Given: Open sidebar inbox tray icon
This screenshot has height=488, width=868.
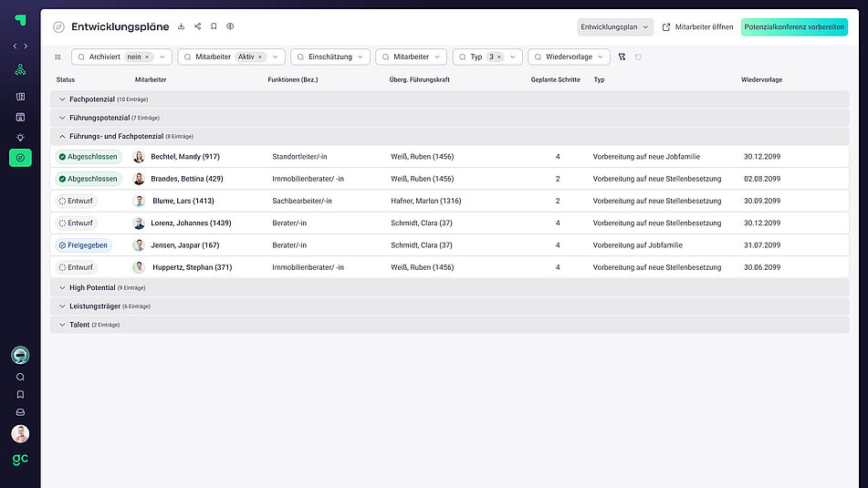Looking at the screenshot, I should (20, 412).
